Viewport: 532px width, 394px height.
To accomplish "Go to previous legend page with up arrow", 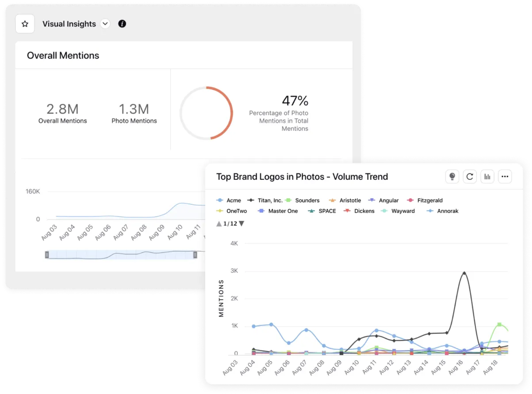I will (x=219, y=224).
